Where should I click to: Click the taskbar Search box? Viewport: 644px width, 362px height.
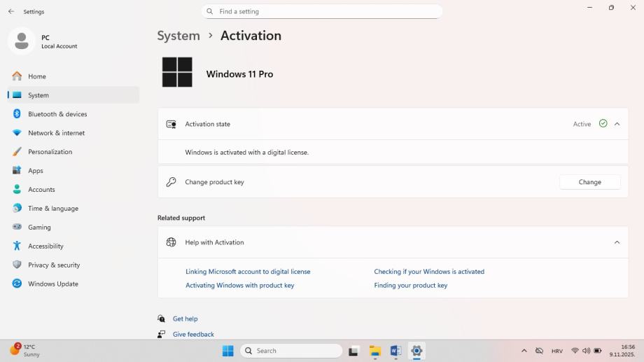click(x=291, y=351)
